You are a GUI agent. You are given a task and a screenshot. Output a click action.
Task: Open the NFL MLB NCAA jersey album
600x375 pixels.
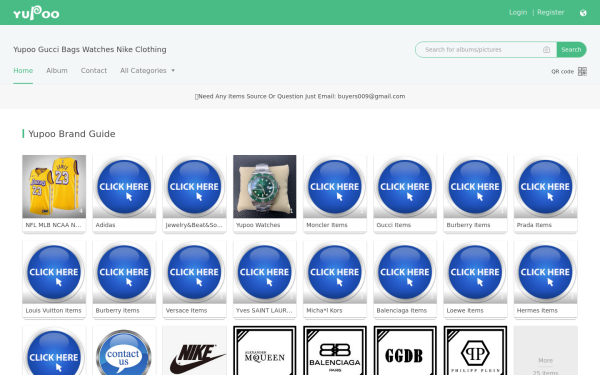click(x=54, y=187)
